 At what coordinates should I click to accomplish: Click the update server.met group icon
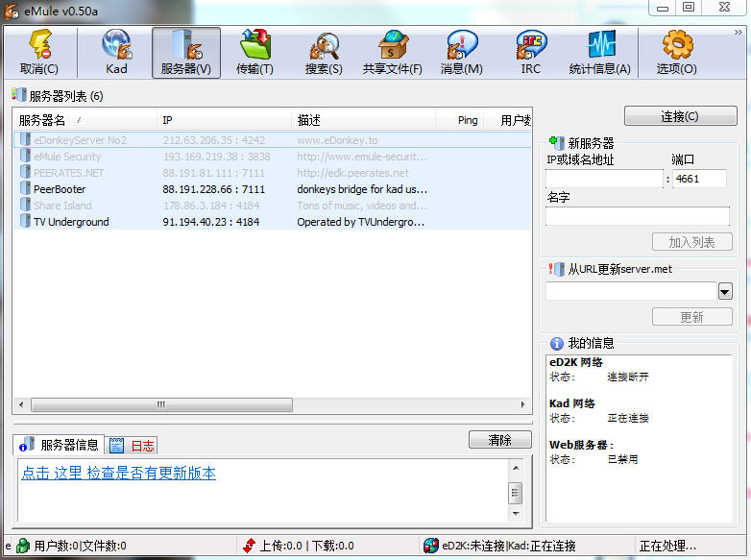pos(557,269)
